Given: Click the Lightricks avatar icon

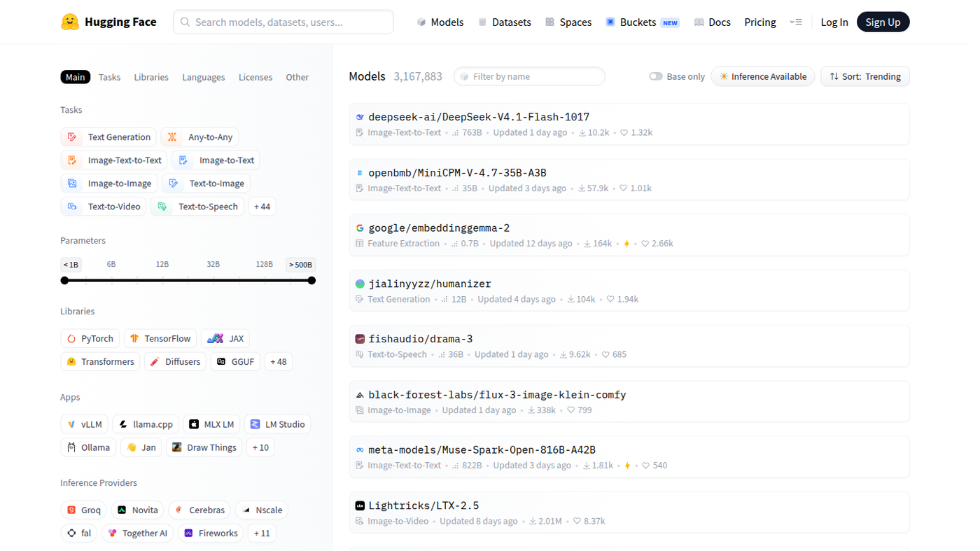Looking at the screenshot, I should tap(360, 505).
